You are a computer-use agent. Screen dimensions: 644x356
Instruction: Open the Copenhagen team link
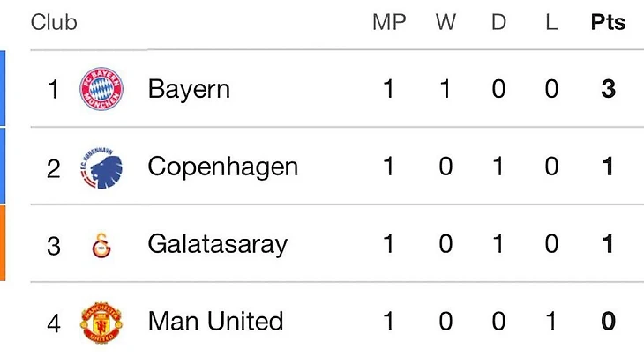click(x=223, y=167)
